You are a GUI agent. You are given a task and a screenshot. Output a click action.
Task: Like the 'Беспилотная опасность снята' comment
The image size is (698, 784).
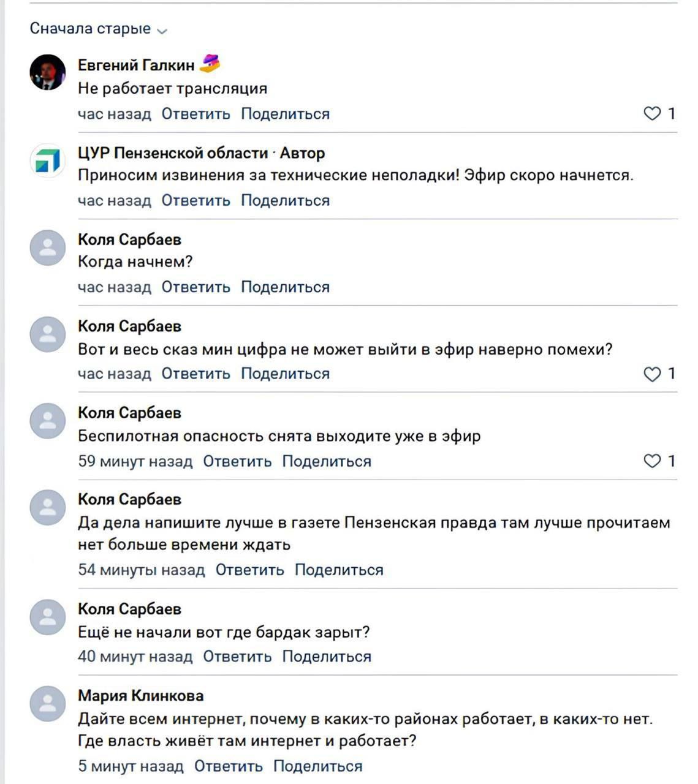(652, 461)
